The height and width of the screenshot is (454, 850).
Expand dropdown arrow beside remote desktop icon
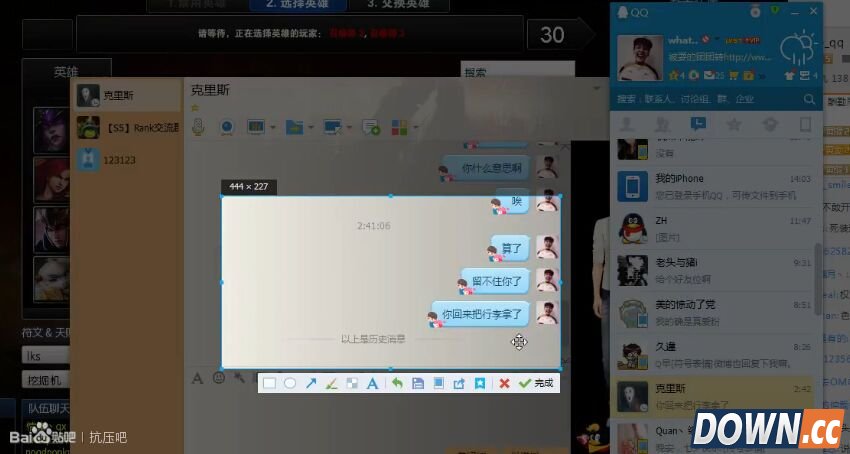349,128
